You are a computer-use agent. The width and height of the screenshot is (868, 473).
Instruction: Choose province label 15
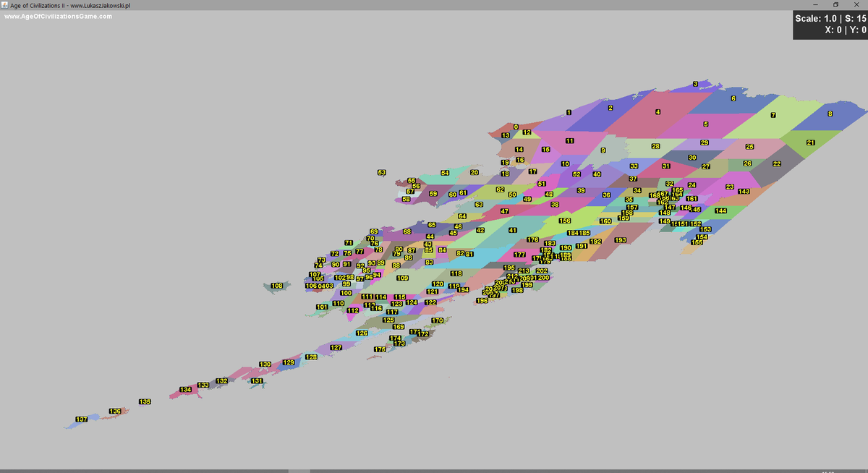point(546,150)
